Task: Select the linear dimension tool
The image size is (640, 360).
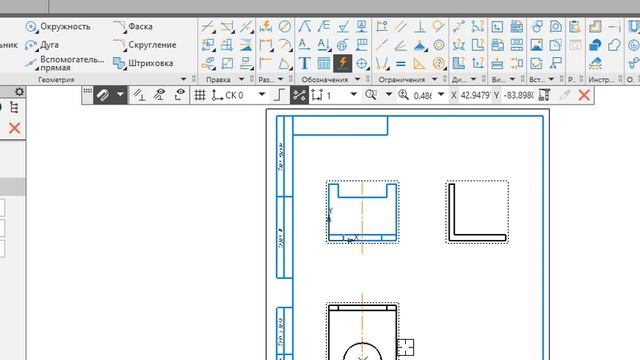Action: click(266, 45)
